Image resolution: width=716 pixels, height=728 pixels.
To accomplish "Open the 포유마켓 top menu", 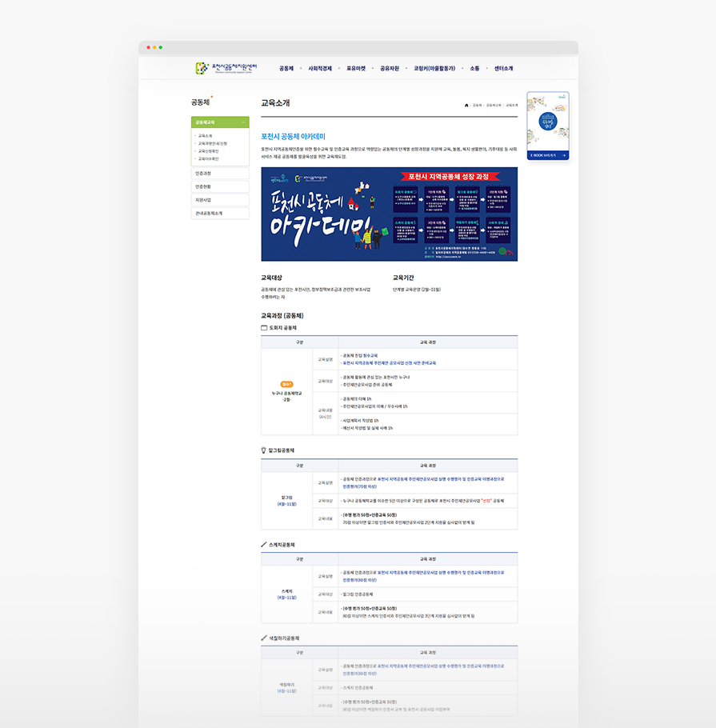I will [x=356, y=69].
